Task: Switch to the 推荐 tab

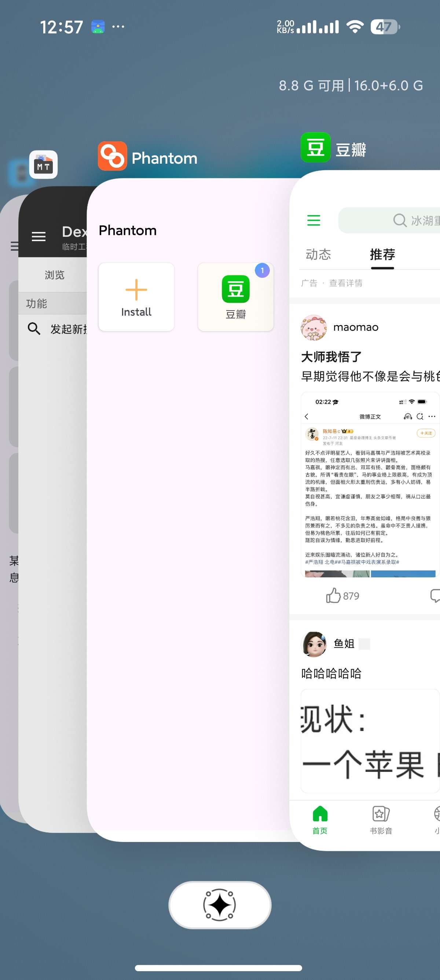Action: (382, 254)
